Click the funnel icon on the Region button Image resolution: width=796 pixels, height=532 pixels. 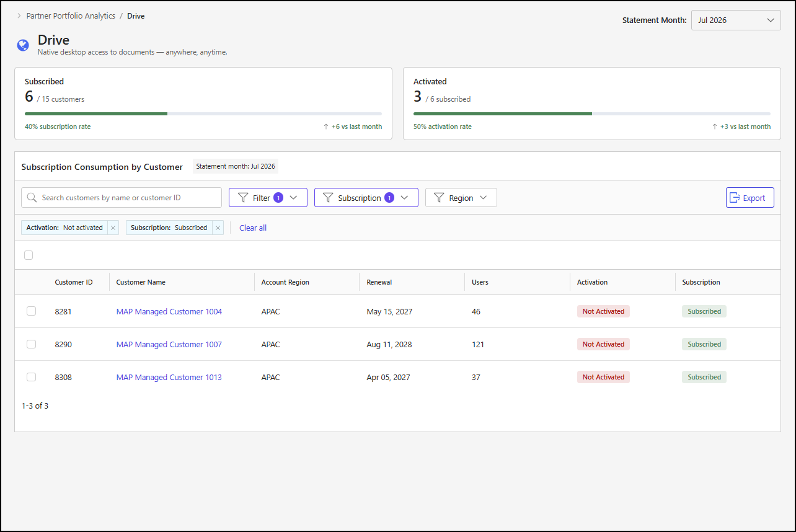[x=440, y=198]
